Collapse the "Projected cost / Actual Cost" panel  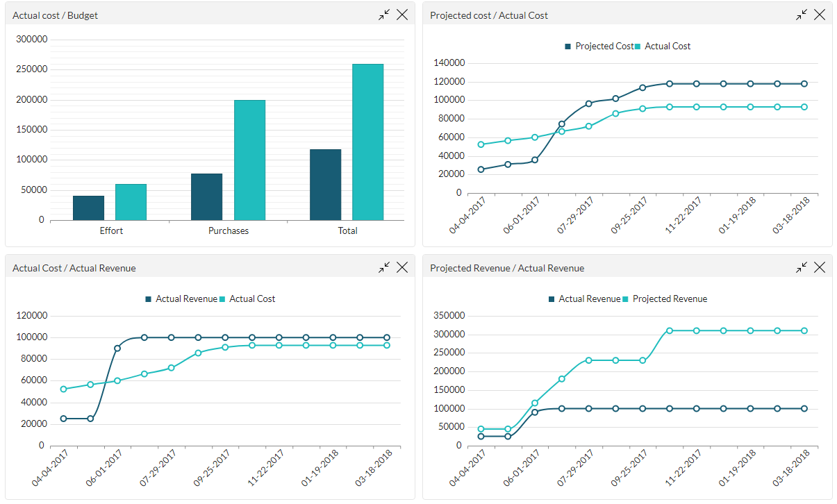tap(801, 14)
